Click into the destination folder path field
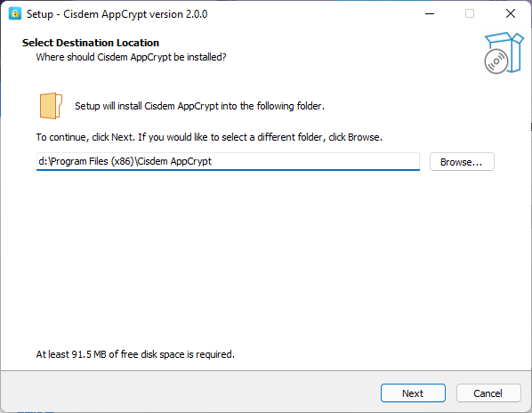 tap(228, 161)
